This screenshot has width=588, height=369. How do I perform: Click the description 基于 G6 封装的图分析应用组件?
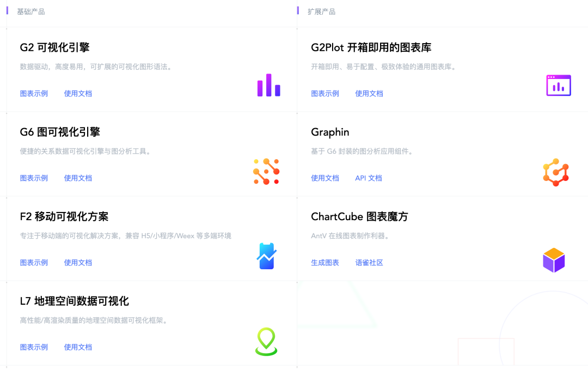tap(362, 152)
